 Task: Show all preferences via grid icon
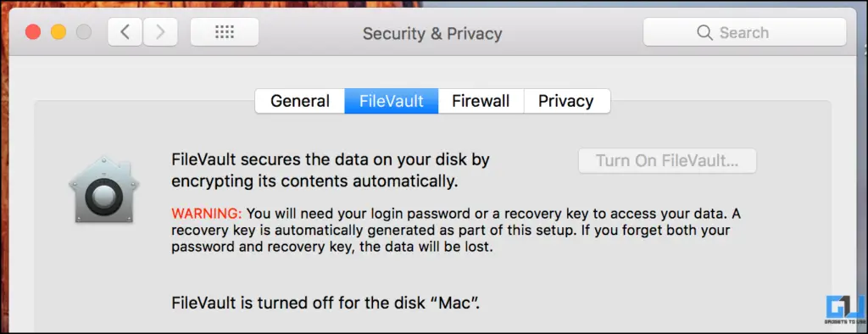pyautogui.click(x=224, y=32)
